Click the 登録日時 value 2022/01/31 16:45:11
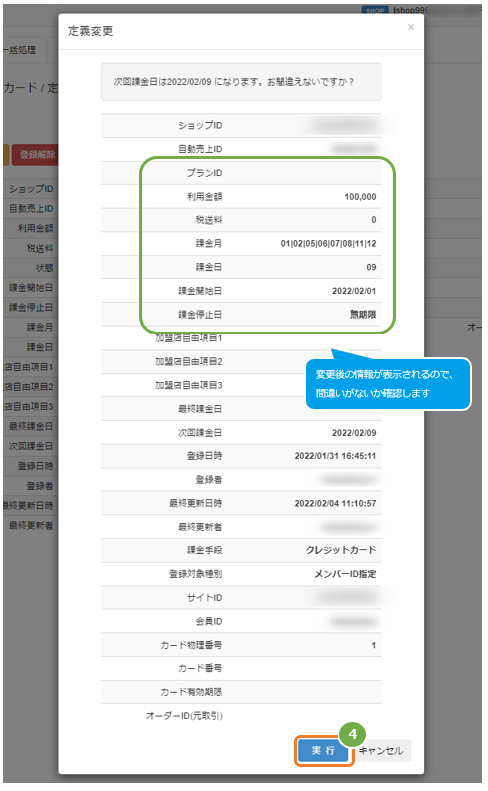Image resolution: width=488 pixels, height=791 pixels. 336,456
